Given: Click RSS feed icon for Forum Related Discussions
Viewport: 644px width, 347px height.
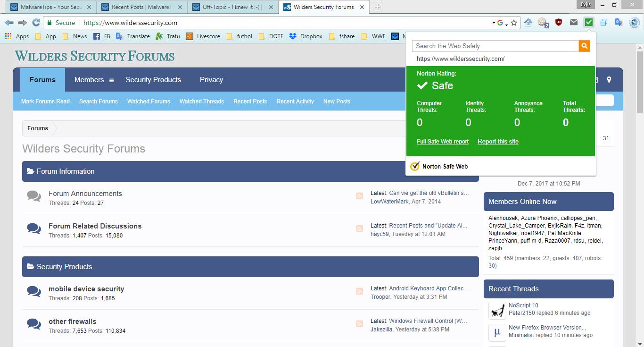Looking at the screenshot, I should (x=359, y=229).
